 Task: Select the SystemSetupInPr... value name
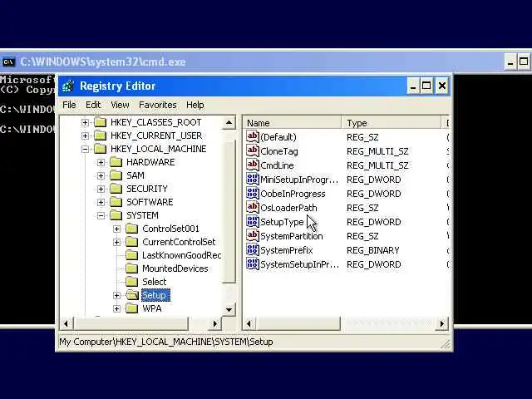click(x=299, y=264)
